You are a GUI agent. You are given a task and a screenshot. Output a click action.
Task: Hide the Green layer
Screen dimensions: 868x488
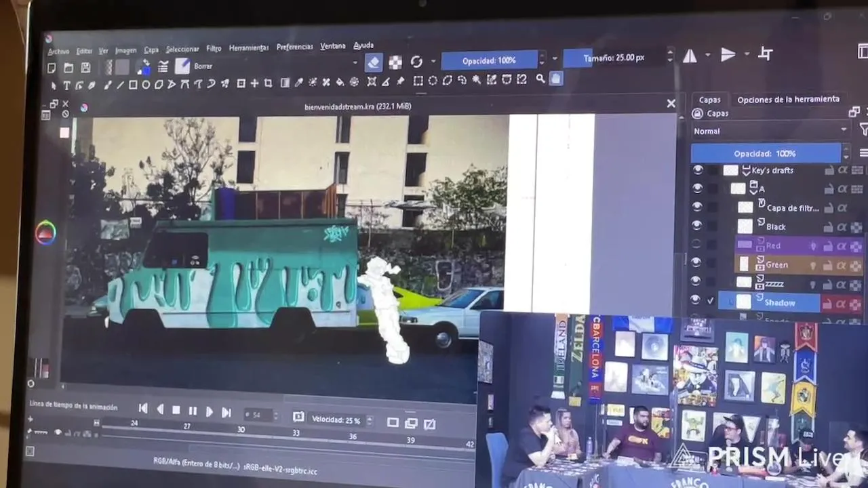point(696,262)
